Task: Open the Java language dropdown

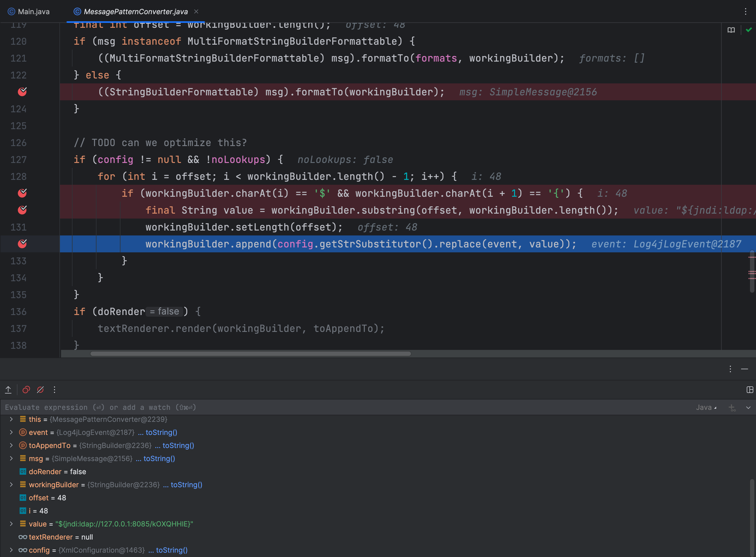Action: tap(706, 407)
